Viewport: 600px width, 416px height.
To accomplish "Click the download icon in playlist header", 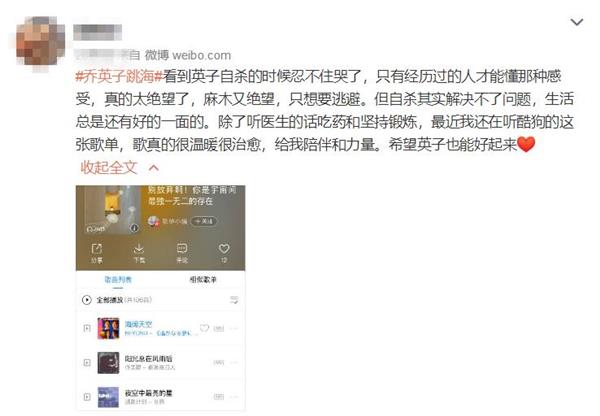I will click(x=139, y=249).
